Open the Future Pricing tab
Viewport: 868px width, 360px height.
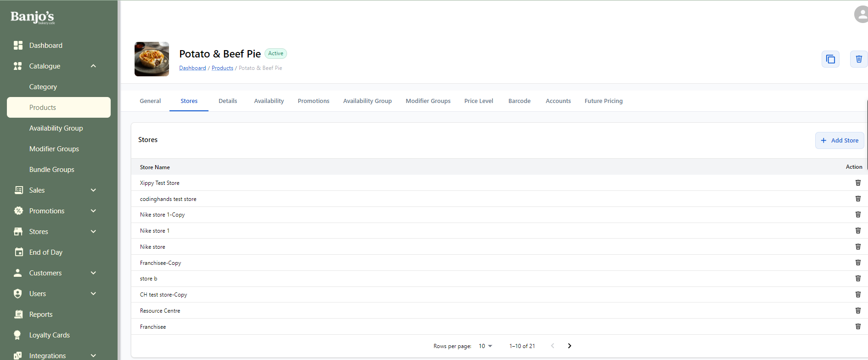603,101
